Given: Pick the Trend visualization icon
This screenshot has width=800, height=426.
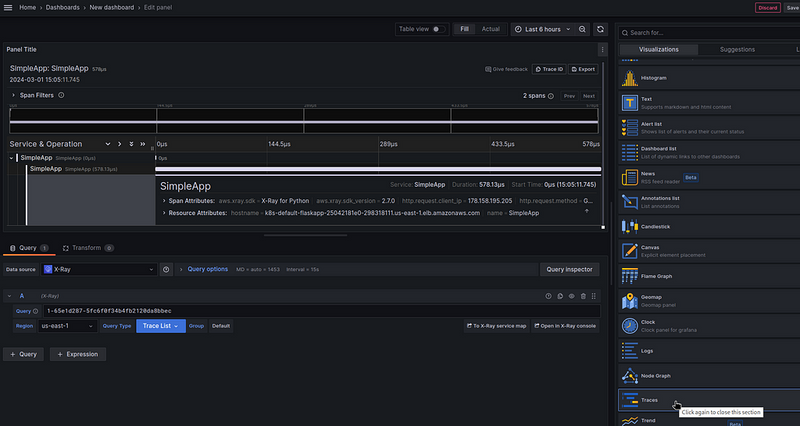Looking at the screenshot, I should (630, 421).
